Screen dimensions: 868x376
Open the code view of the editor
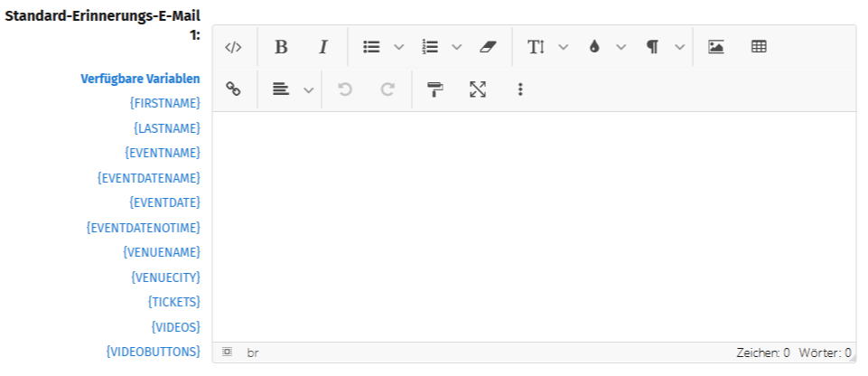233,47
